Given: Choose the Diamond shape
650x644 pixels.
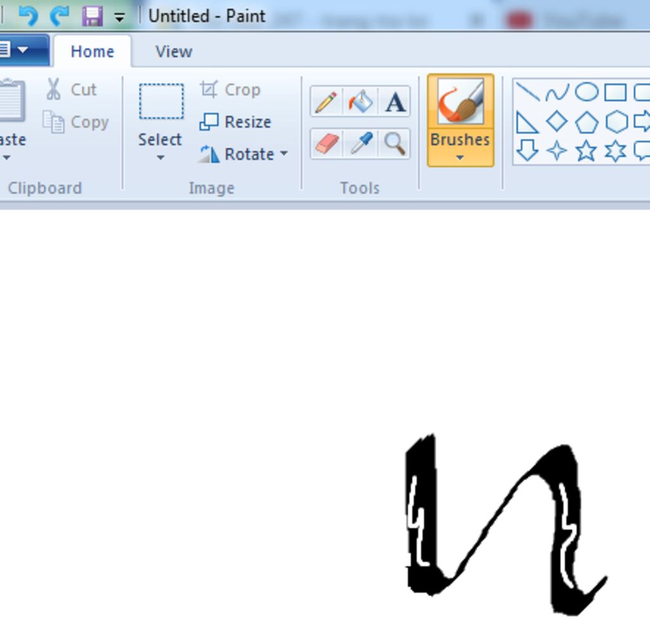Looking at the screenshot, I should pyautogui.click(x=557, y=121).
